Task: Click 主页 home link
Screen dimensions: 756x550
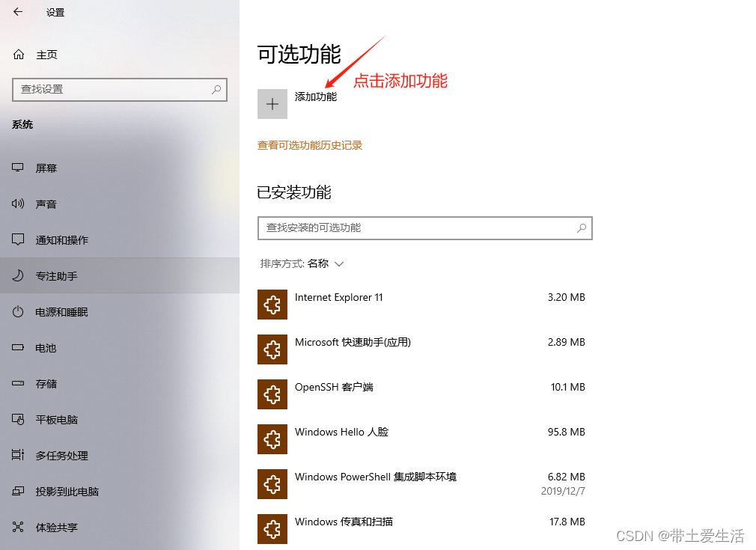Action: (46, 55)
